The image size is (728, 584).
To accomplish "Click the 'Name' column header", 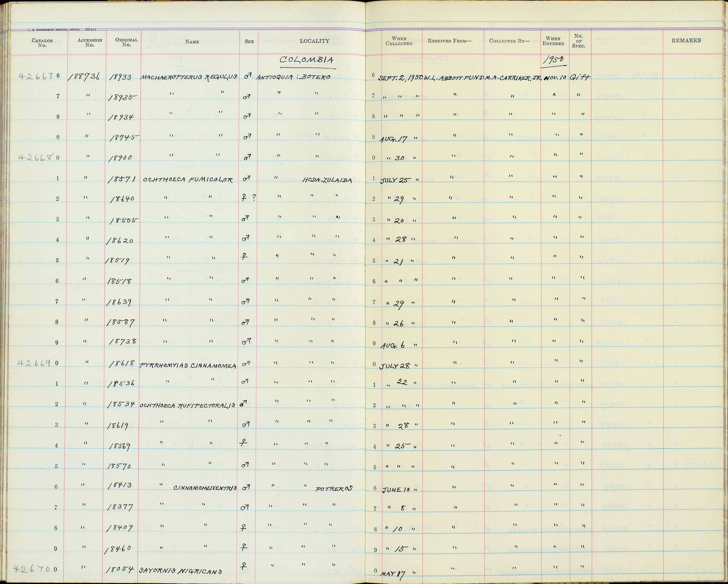I will [192, 42].
